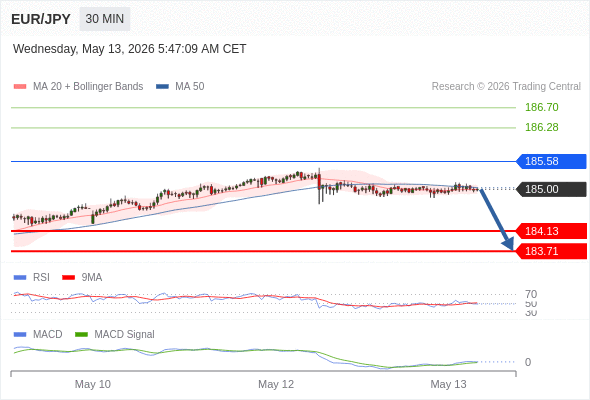Image resolution: width=590 pixels, height=400 pixels.
Task: Click the RSI 70 axis value
Action: (531, 294)
